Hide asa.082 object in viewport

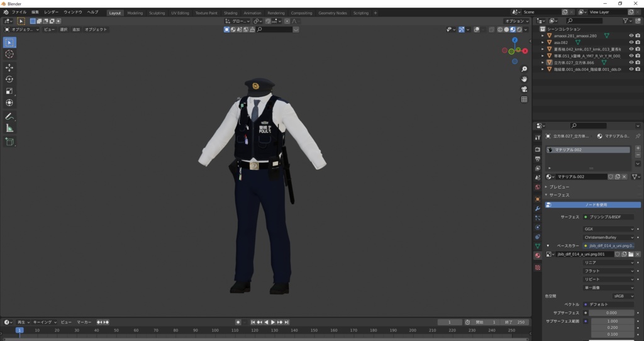point(631,42)
